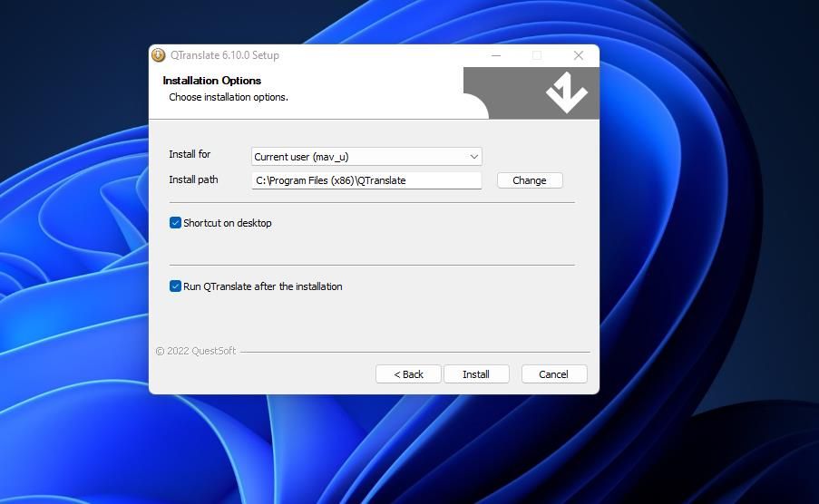The width and height of the screenshot is (819, 504).
Task: Click the Install for label
Action: click(x=190, y=154)
